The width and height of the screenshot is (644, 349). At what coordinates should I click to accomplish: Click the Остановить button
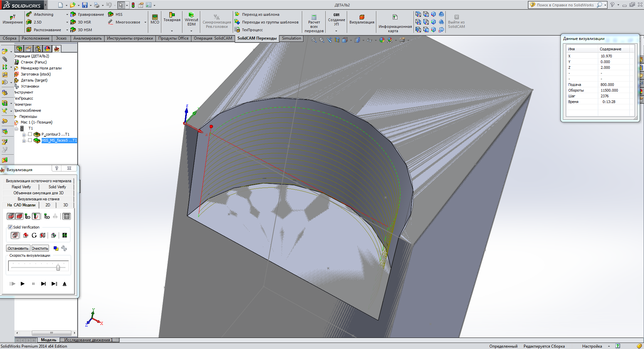[18, 248]
